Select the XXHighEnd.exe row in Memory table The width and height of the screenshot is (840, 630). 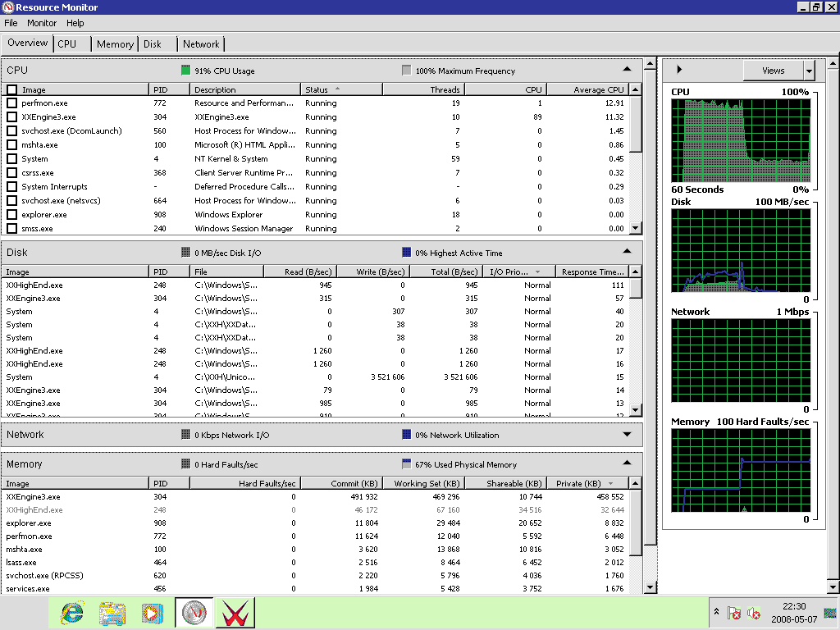click(x=315, y=509)
